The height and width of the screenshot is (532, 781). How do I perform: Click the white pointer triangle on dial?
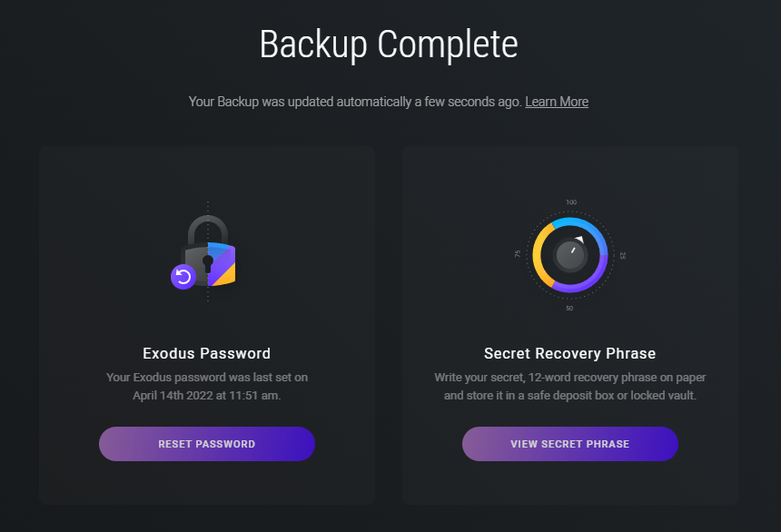coord(579,240)
